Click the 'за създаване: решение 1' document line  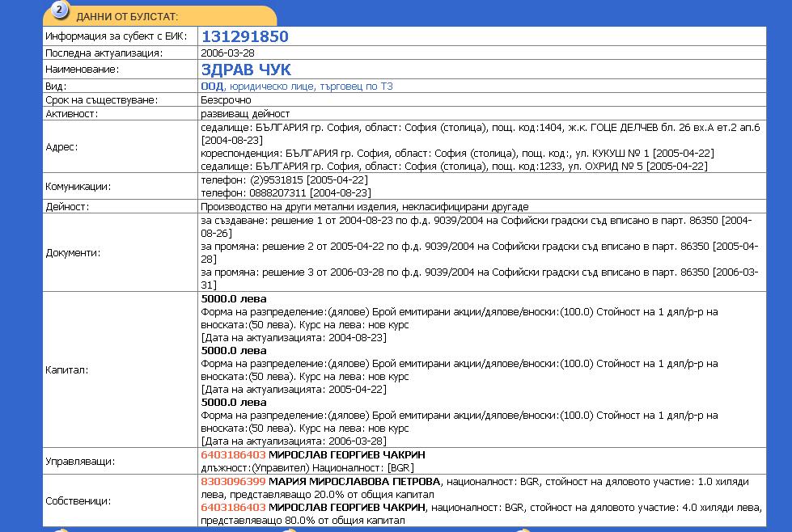click(476, 226)
